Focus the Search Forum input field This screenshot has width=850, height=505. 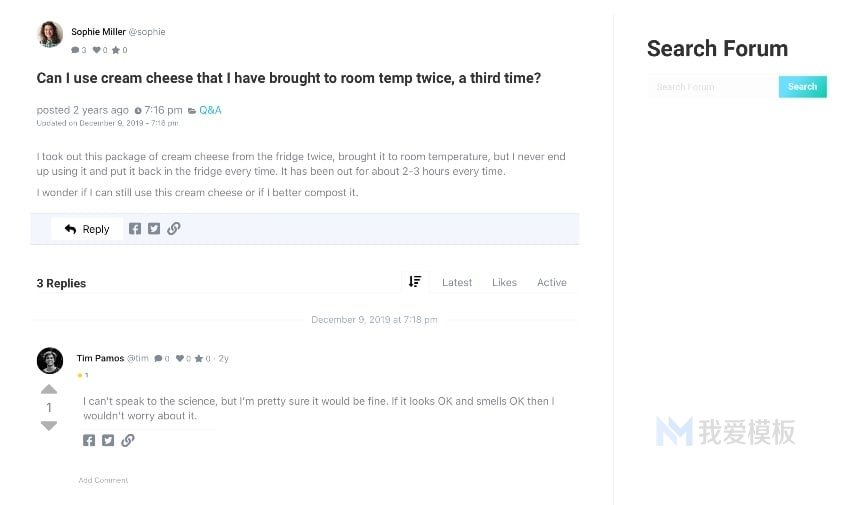[713, 87]
